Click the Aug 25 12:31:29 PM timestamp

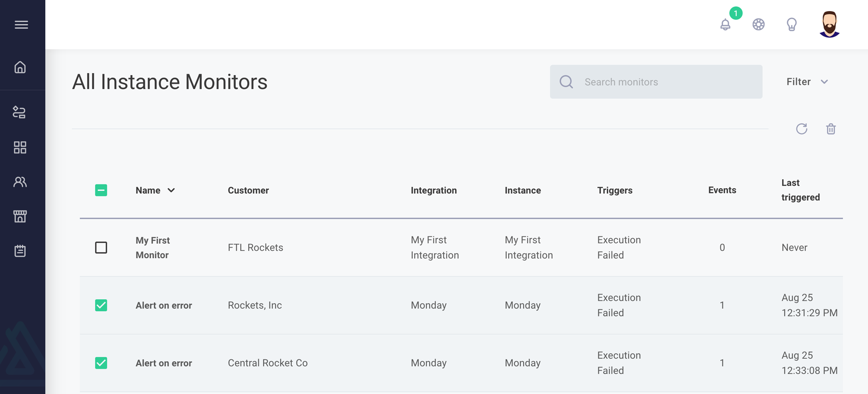tap(809, 305)
